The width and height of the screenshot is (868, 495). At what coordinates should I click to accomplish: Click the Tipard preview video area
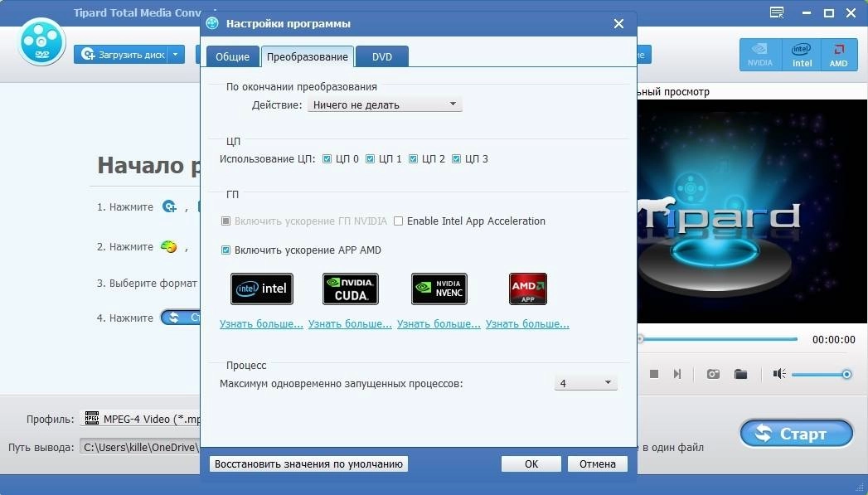[752, 211]
